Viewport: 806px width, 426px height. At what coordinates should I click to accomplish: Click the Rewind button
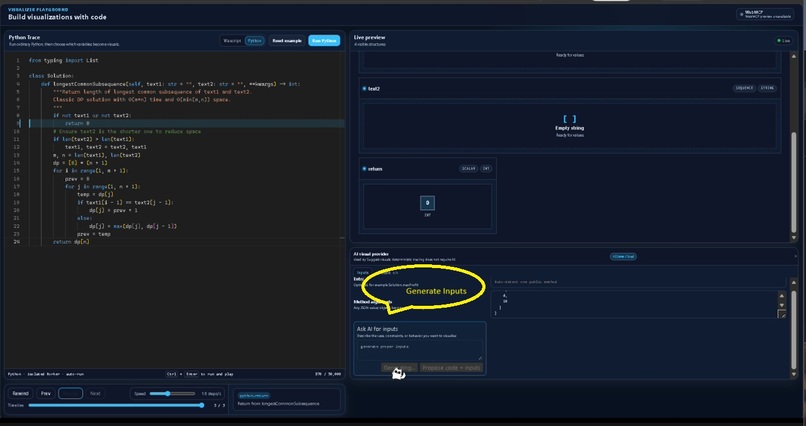(21, 394)
